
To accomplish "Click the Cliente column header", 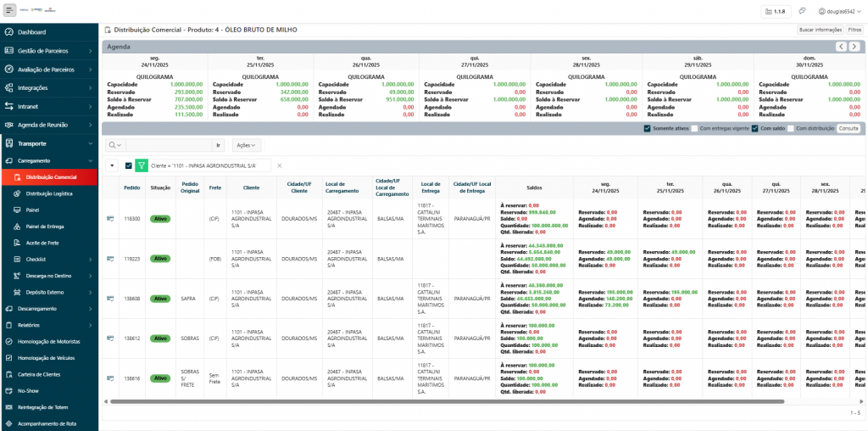I will click(251, 188).
